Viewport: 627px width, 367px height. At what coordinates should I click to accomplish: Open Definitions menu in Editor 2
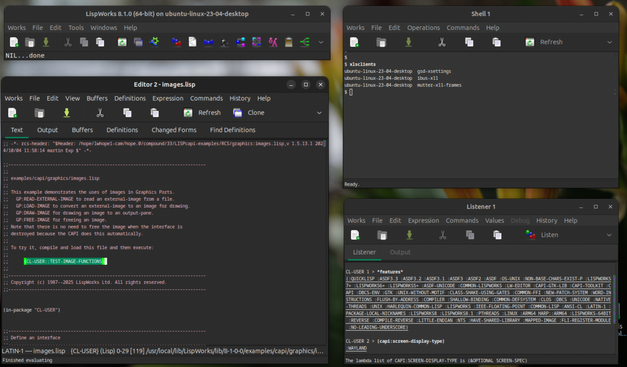[130, 98]
